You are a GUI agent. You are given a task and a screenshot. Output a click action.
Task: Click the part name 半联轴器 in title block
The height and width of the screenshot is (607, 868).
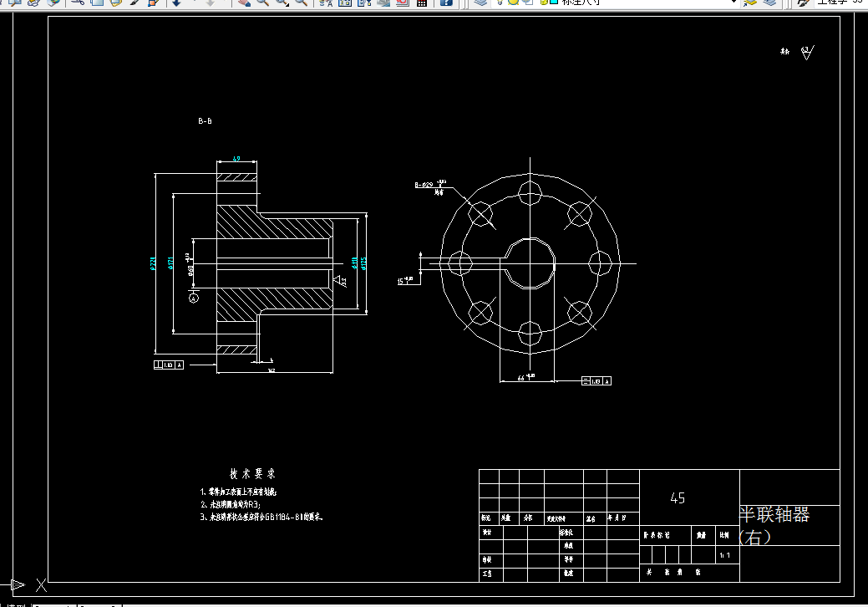pyautogui.click(x=774, y=514)
